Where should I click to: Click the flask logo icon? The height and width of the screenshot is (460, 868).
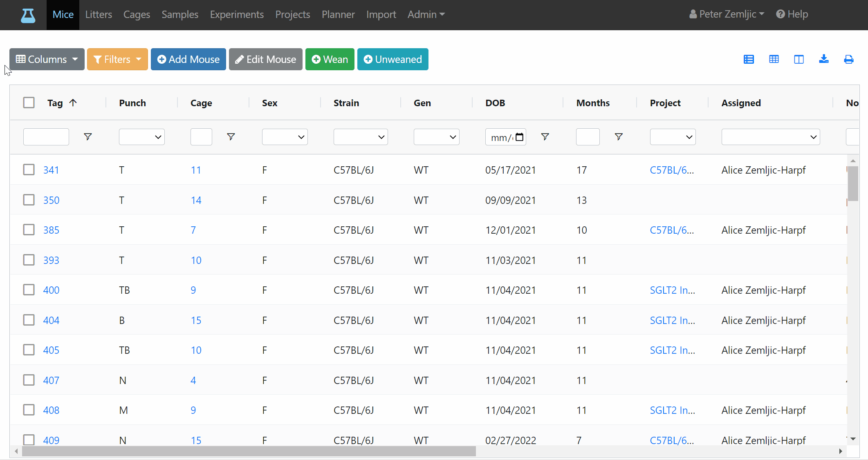(x=28, y=15)
